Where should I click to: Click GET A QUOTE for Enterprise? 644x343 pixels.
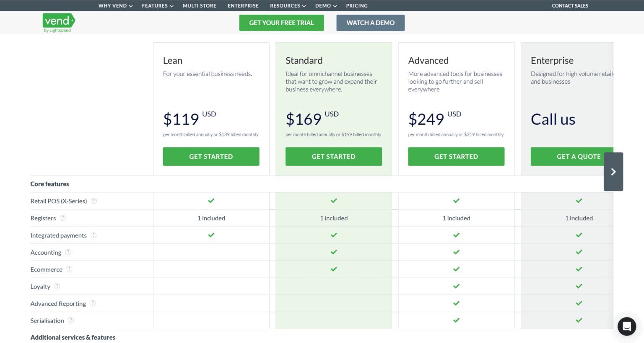(579, 156)
